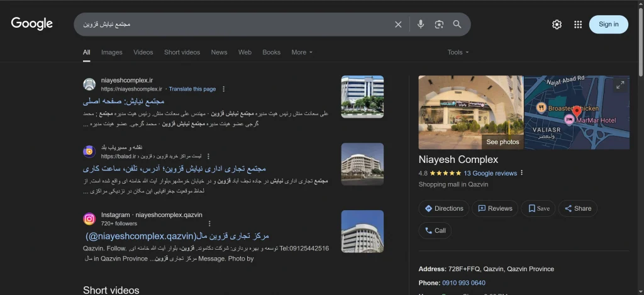
Task: Click the Instagram favicon icon
Action: tap(89, 219)
